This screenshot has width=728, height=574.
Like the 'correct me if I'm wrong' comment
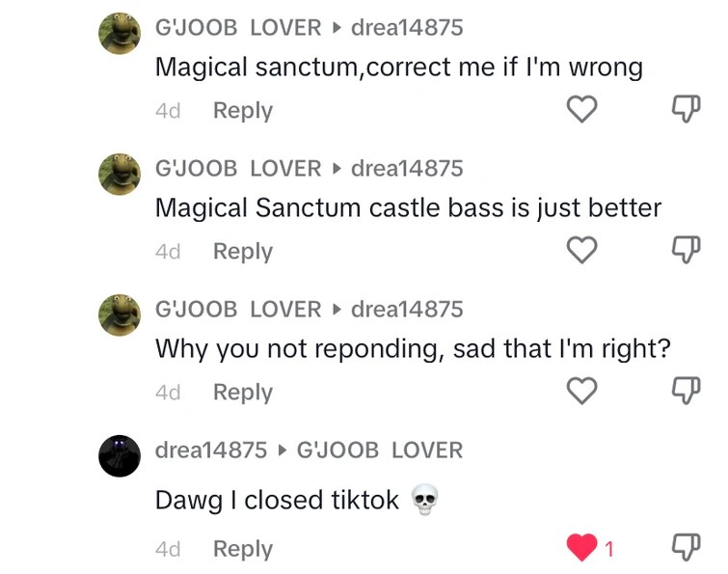coord(581,109)
